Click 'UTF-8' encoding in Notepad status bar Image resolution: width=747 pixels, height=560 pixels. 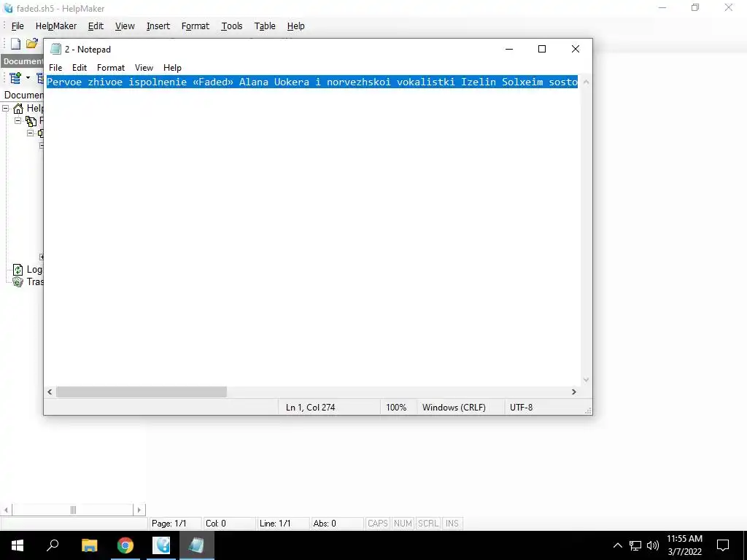coord(521,408)
